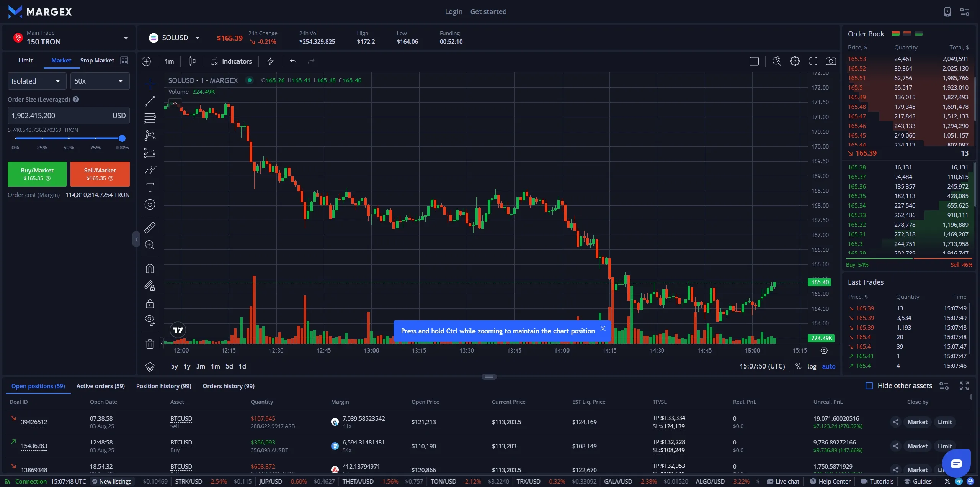The image size is (980, 487).
Task: Toggle stay in drawing mode
Action: click(x=150, y=286)
